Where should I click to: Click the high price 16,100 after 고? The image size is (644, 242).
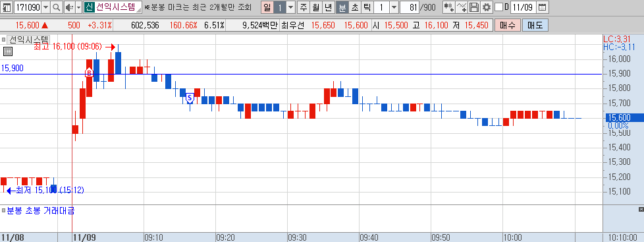pyautogui.click(x=436, y=26)
